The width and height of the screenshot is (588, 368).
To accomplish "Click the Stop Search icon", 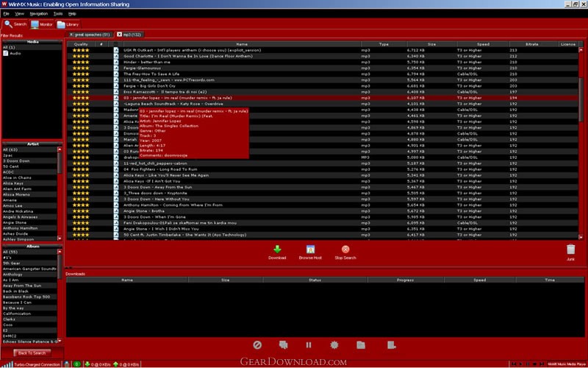I will coord(345,250).
